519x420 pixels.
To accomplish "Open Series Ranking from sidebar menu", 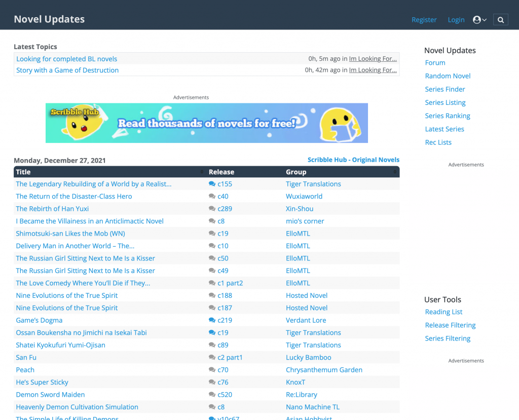I will (448, 116).
